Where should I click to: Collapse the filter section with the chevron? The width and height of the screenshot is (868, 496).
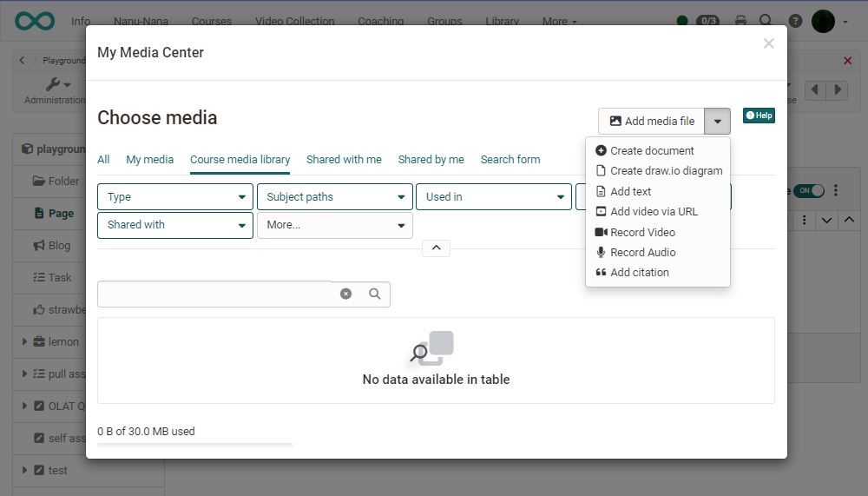436,248
